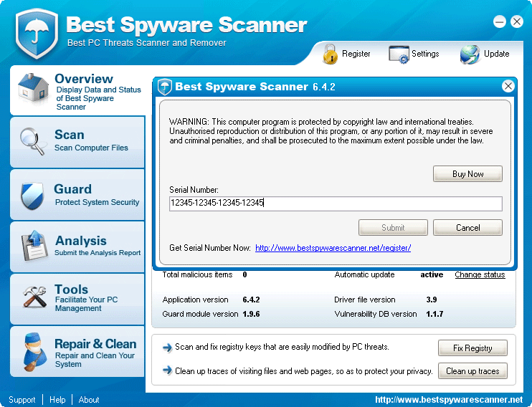Click 'Get Serial Number Now:' label
Screen dimensions: 532x407
pos(210,248)
